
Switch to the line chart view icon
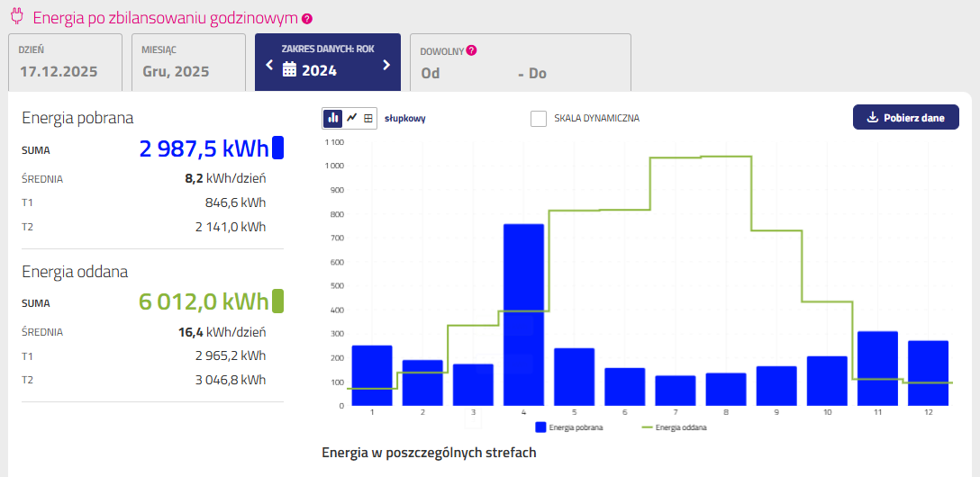tap(351, 118)
